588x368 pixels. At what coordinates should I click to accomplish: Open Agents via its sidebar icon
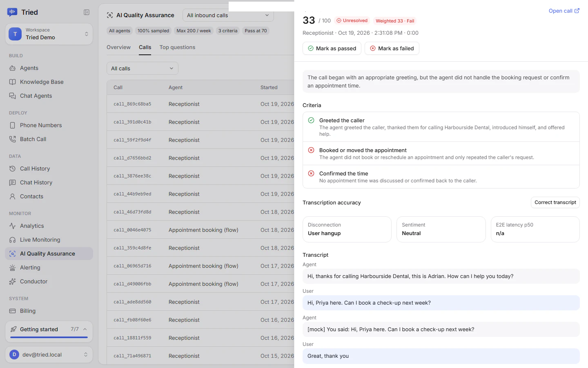pos(13,68)
